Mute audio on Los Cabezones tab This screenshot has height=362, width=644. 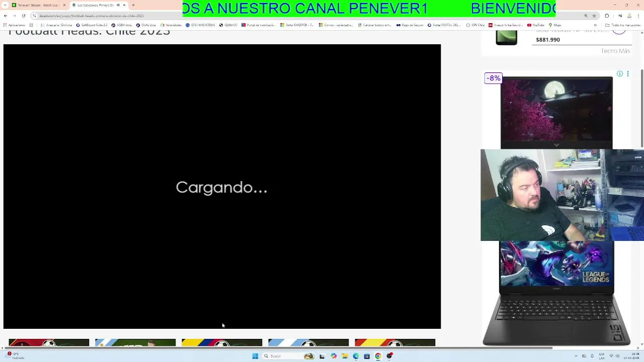[x=118, y=5]
